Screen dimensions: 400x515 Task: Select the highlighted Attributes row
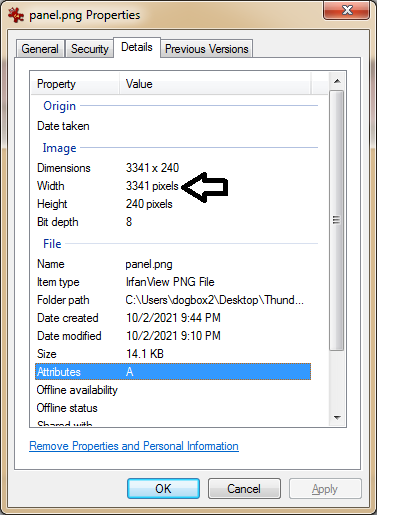173,372
